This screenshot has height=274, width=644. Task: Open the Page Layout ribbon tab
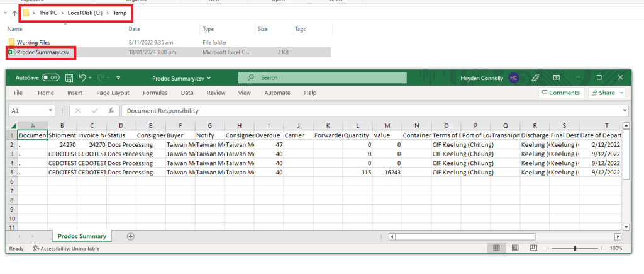click(x=113, y=93)
